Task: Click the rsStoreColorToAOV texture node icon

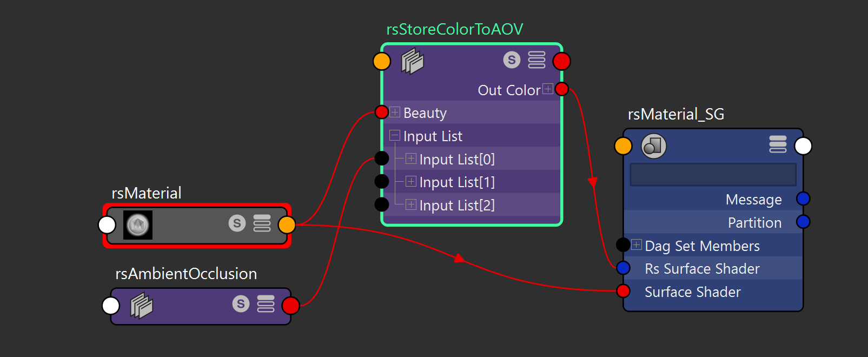Action: coord(412,61)
